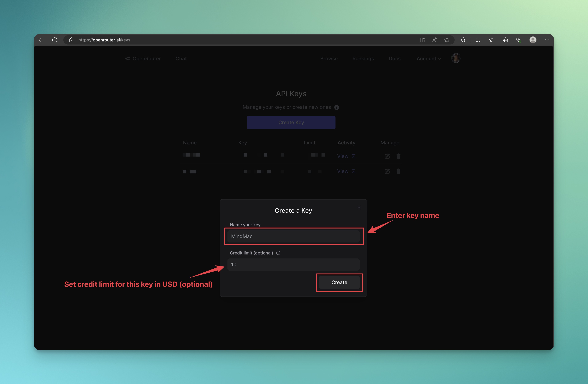588x384 pixels.
Task: Open browser settings three-dot menu
Action: pos(547,40)
